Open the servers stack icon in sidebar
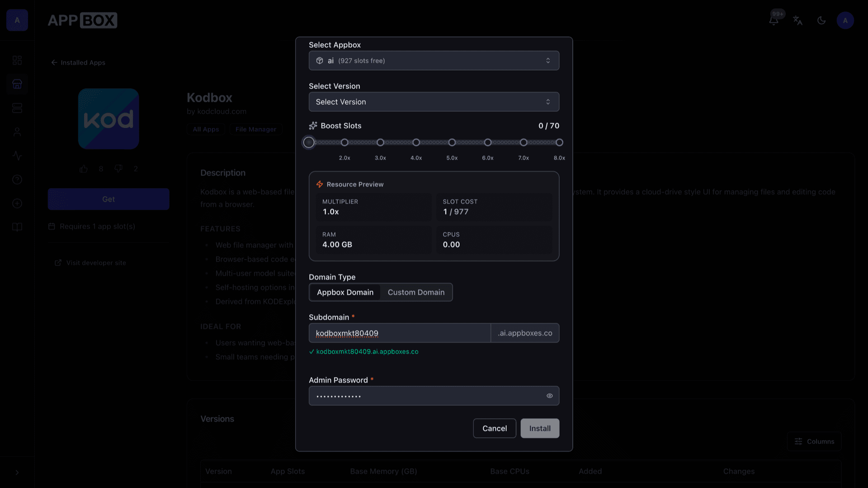Screen dimensions: 868x488 pyautogui.click(x=17, y=108)
